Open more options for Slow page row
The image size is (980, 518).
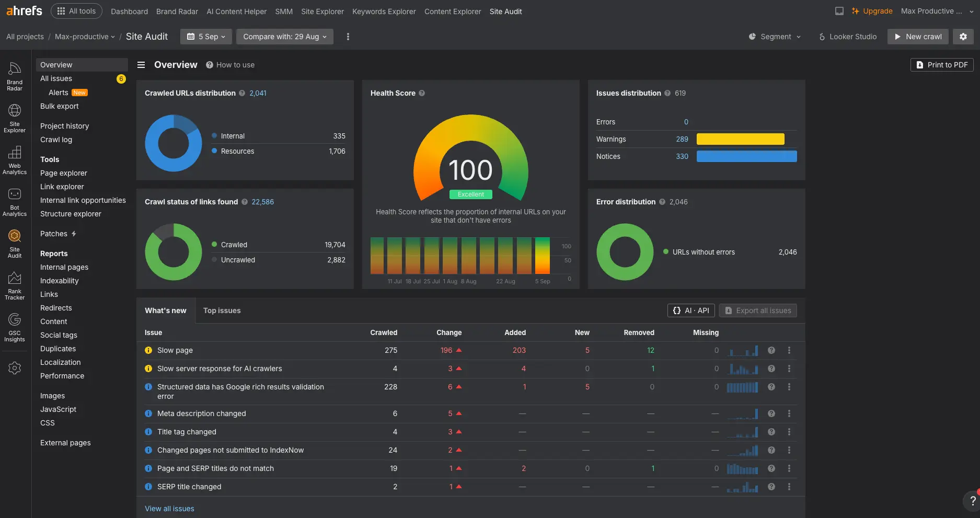789,350
